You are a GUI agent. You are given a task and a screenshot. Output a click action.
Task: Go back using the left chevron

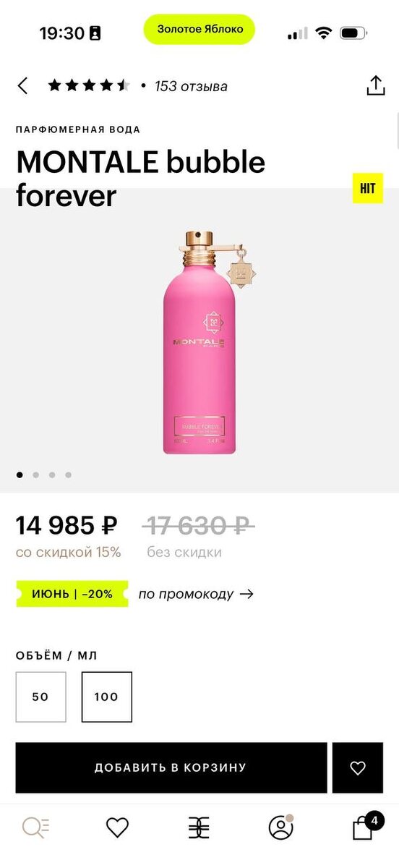point(22,86)
